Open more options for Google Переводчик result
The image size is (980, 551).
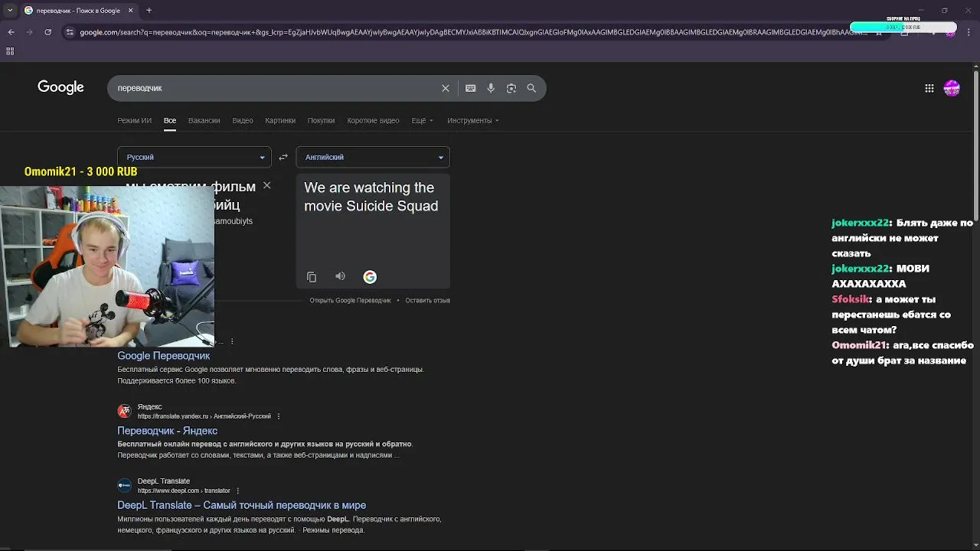click(x=232, y=341)
